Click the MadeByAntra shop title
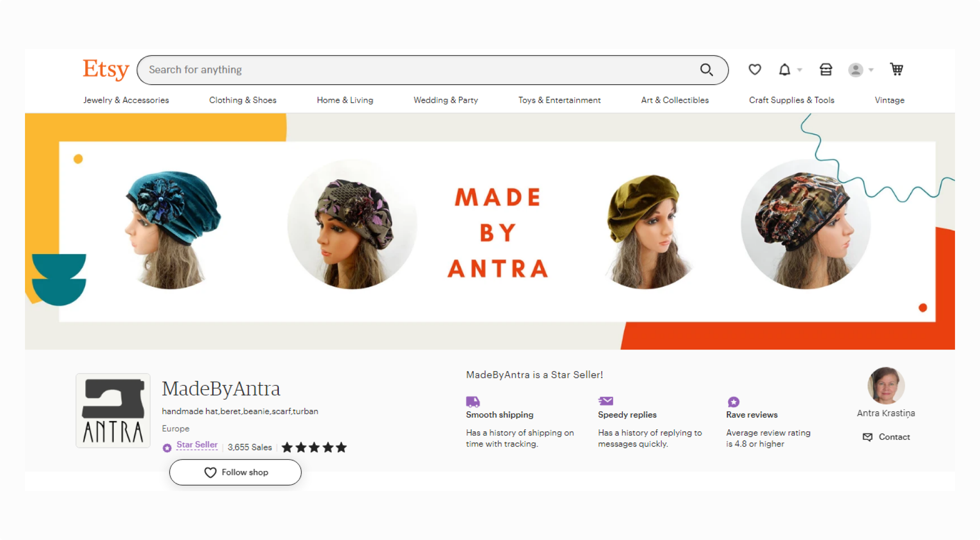This screenshot has width=980, height=540. [x=221, y=389]
